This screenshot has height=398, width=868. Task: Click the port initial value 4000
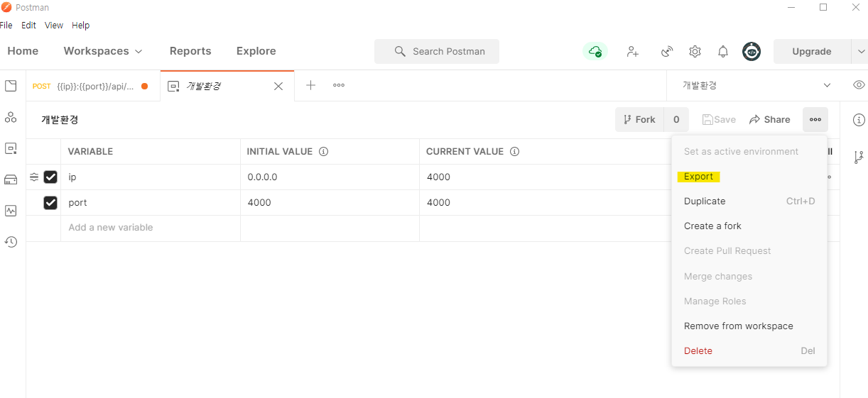(330, 203)
